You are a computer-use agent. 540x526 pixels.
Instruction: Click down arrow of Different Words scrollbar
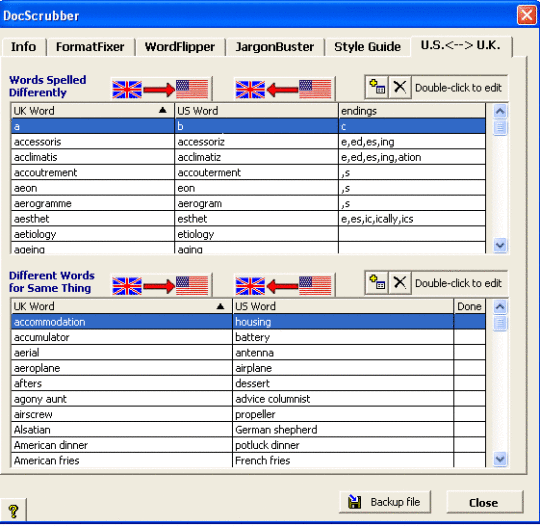(x=500, y=459)
